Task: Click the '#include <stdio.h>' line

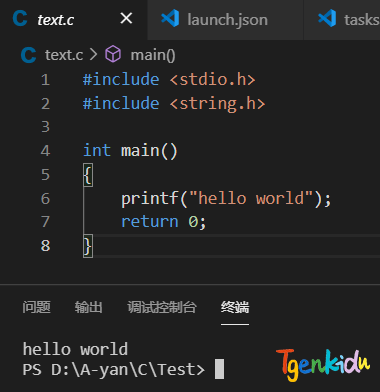Action: (x=169, y=80)
